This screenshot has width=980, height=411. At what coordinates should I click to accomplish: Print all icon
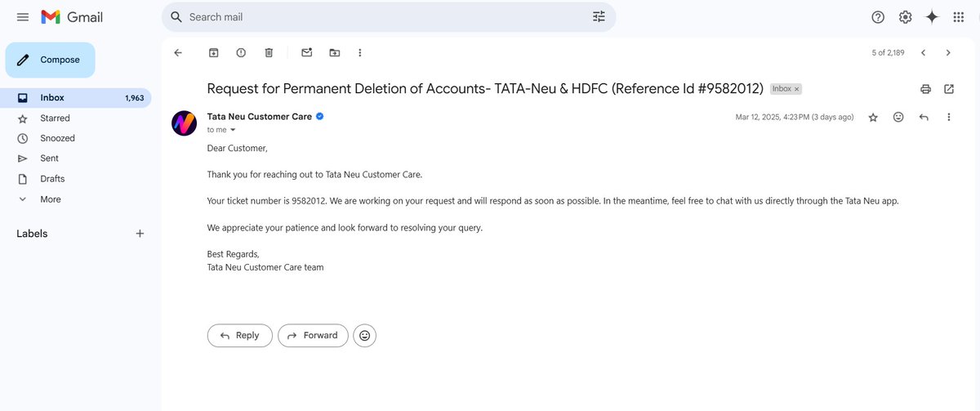coord(925,88)
